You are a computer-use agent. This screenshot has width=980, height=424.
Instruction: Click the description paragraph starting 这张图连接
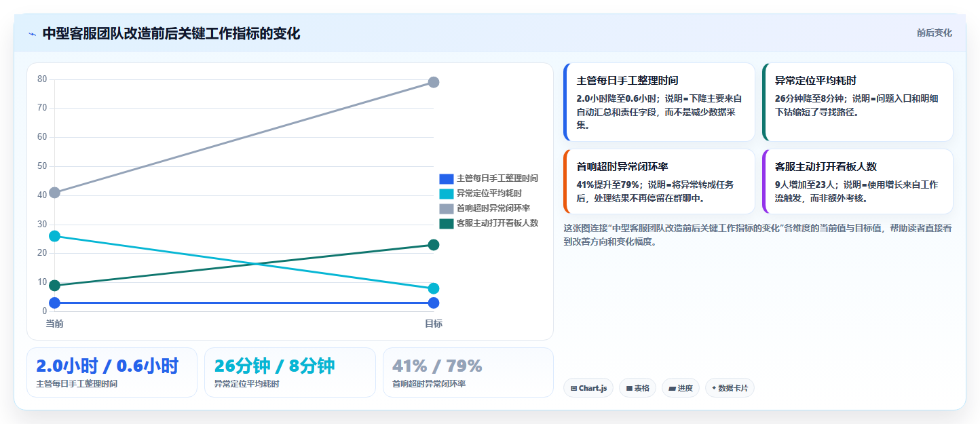point(757,235)
